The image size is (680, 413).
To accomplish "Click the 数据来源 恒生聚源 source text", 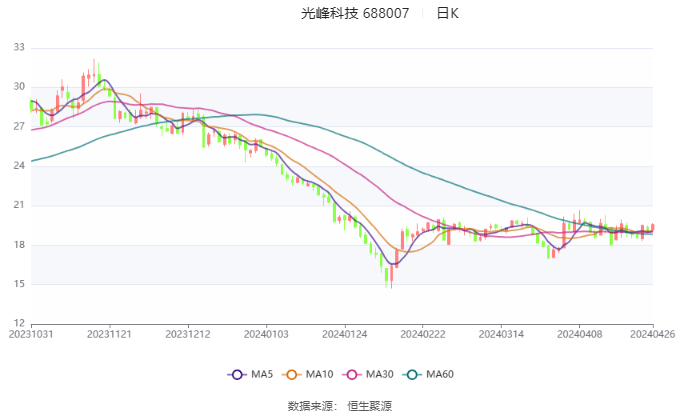I will [340, 406].
